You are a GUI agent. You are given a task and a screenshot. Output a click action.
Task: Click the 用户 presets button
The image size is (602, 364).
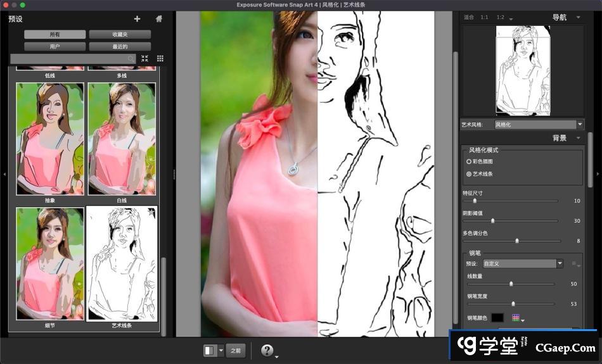[x=54, y=46]
